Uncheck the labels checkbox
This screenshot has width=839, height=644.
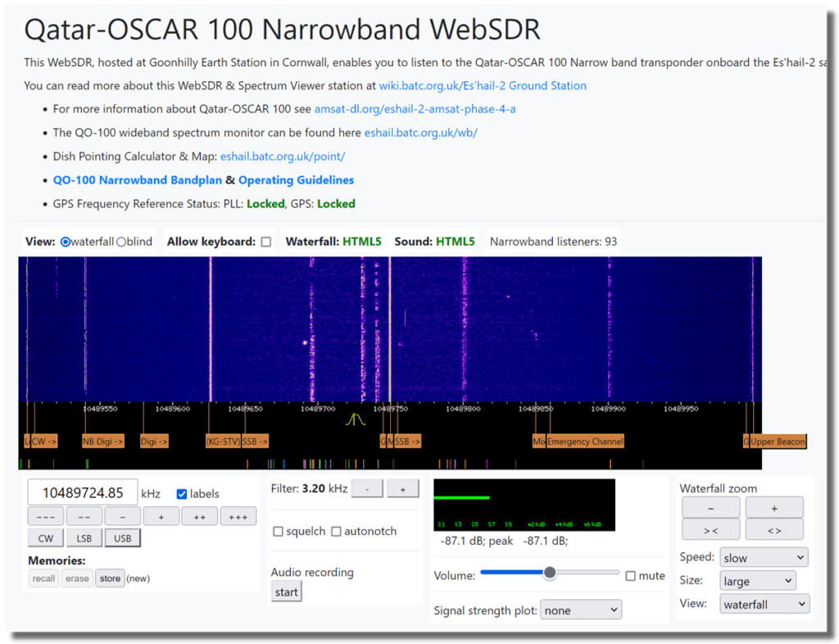click(182, 494)
